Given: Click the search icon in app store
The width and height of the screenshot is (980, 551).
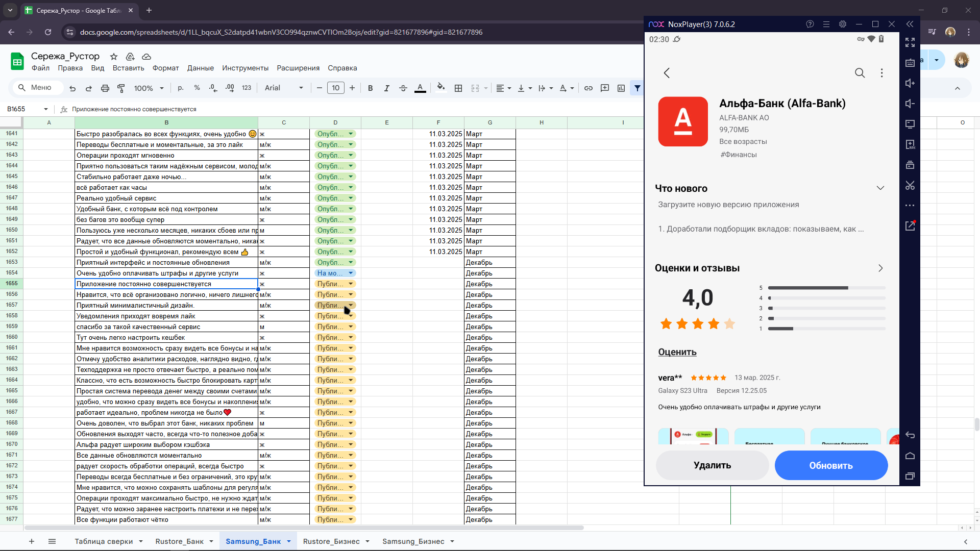Looking at the screenshot, I should tap(860, 73).
